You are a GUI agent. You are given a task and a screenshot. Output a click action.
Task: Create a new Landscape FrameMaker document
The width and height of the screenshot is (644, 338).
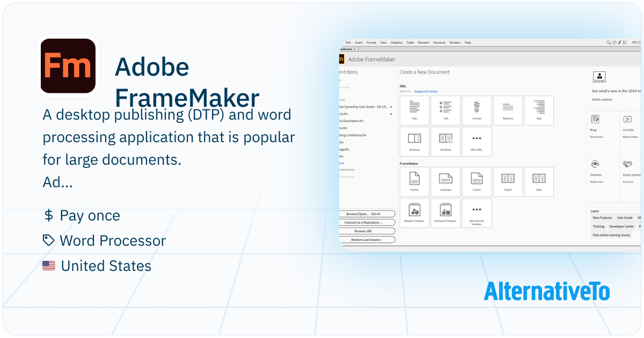(445, 182)
